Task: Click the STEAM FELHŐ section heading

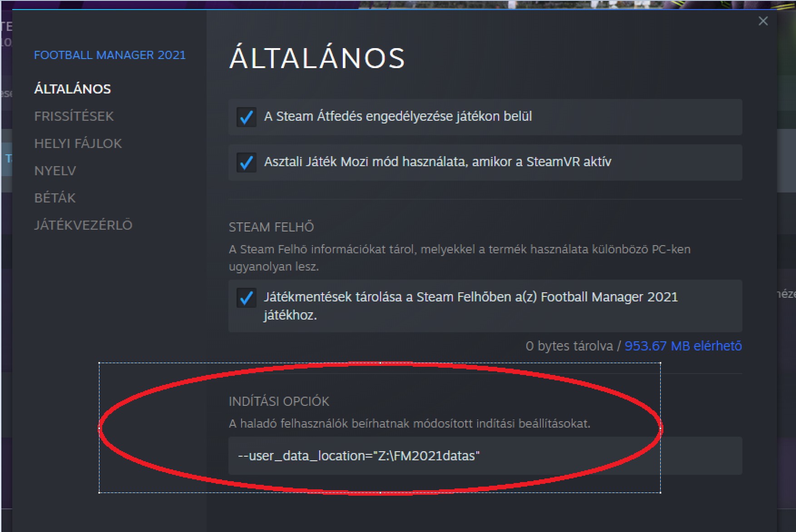Action: (271, 227)
